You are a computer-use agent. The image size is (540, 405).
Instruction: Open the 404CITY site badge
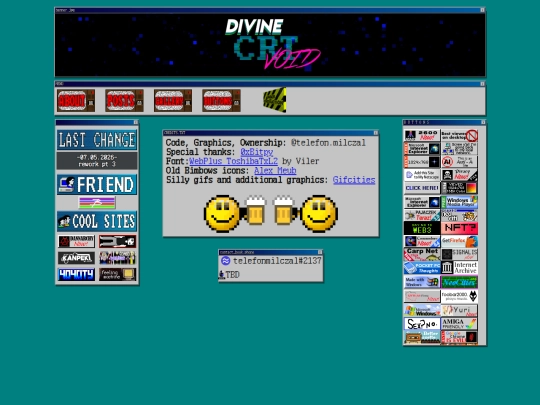[76, 274]
